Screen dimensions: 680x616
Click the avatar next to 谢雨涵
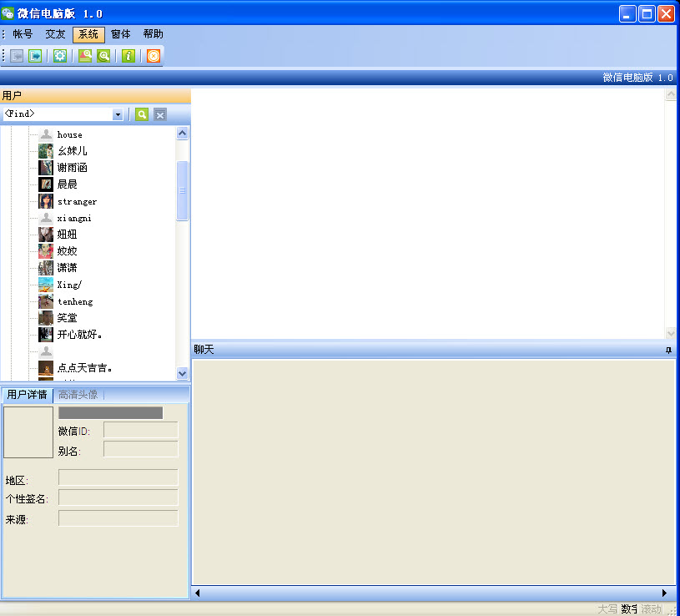tap(46, 168)
